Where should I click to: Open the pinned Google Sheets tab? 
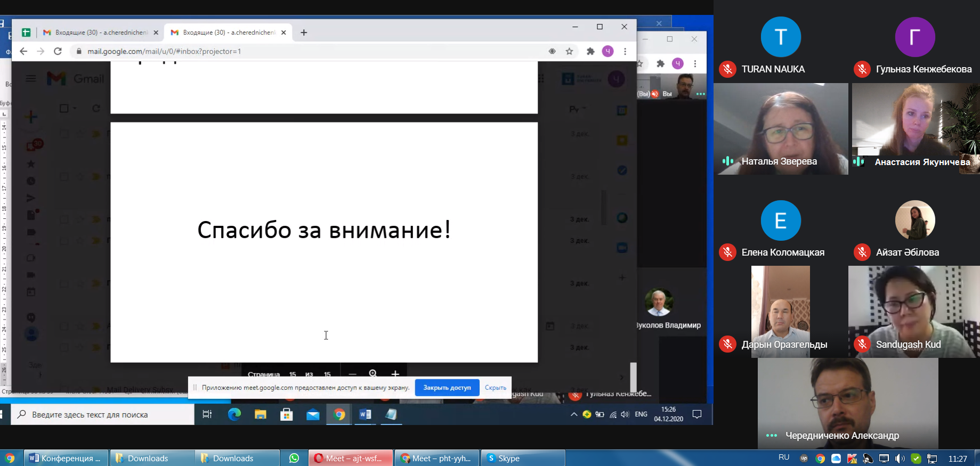click(26, 32)
